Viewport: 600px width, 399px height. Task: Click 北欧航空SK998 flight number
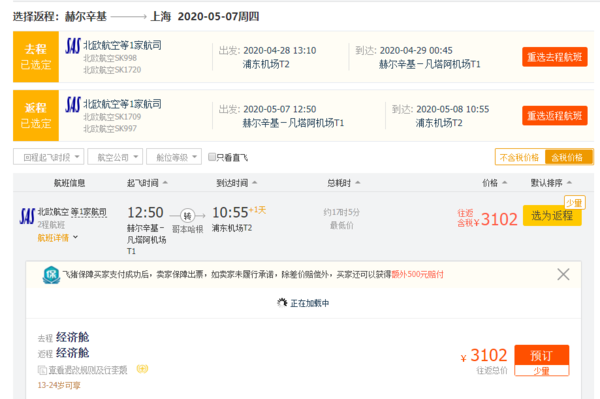point(110,58)
